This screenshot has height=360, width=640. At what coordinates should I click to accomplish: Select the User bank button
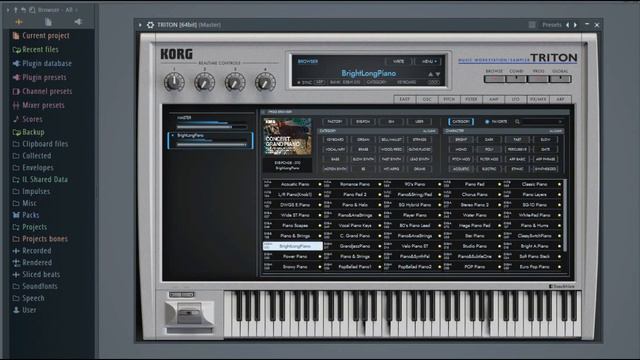point(419,122)
